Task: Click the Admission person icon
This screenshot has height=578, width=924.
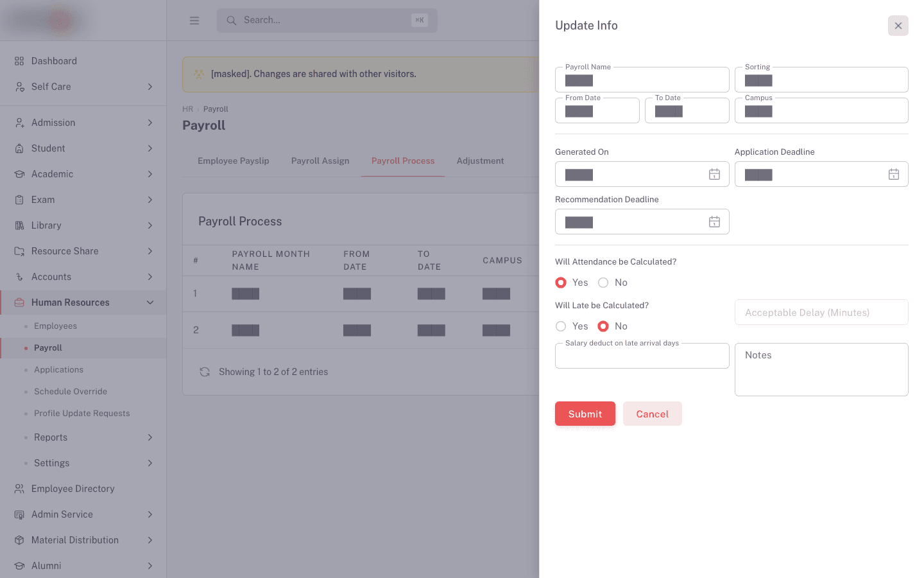Action: 19,123
